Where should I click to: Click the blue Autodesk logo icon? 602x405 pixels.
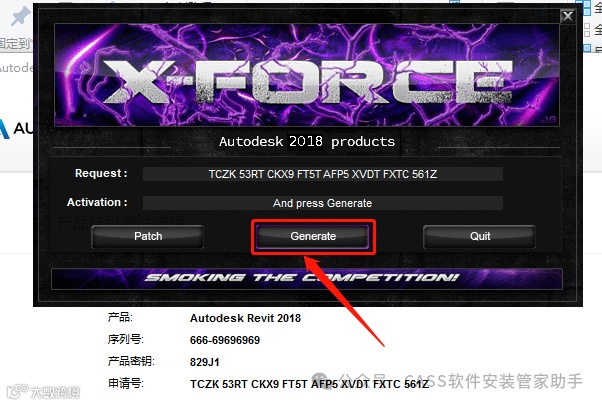point(4,129)
